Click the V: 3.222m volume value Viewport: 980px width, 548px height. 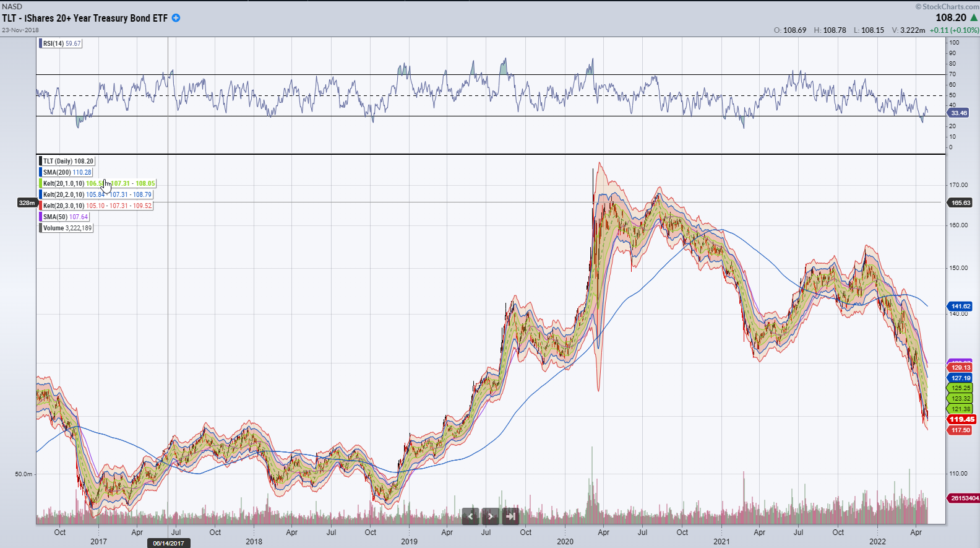click(908, 30)
